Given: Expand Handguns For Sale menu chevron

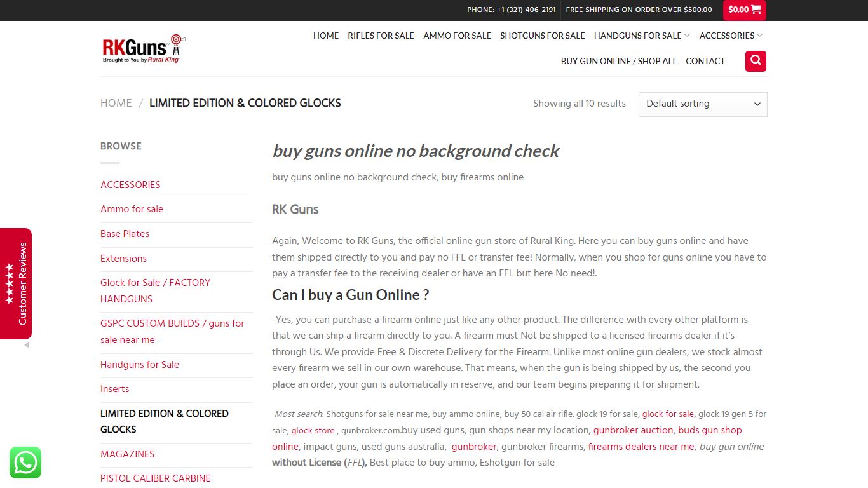Looking at the screenshot, I should pyautogui.click(x=687, y=36).
